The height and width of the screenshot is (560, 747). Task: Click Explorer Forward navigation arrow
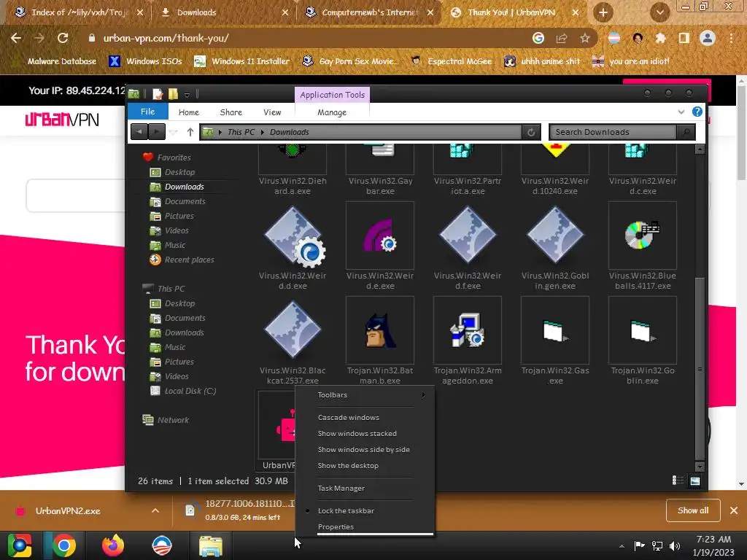point(157,132)
